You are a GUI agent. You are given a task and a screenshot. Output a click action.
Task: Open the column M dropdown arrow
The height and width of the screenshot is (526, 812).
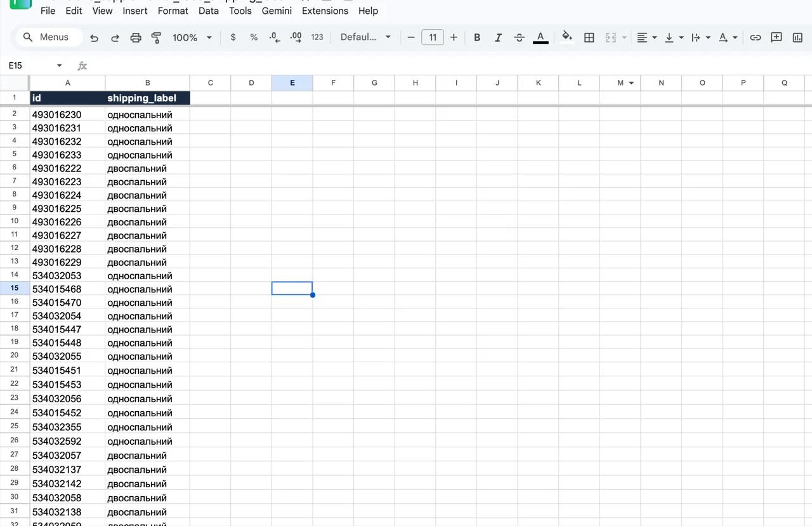pos(631,83)
